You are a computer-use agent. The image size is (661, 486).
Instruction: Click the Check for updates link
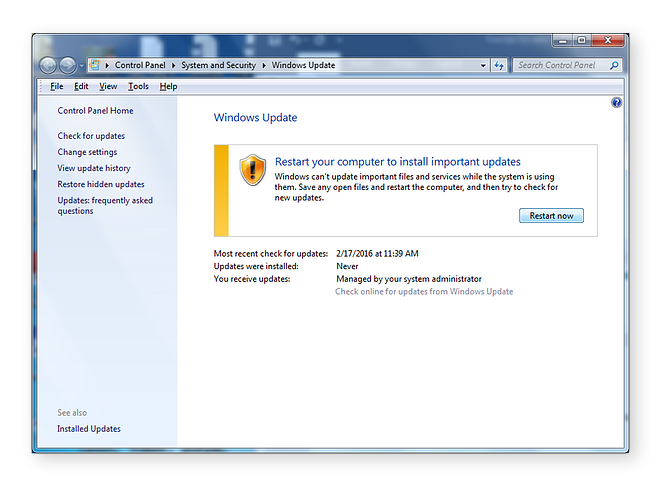(91, 136)
